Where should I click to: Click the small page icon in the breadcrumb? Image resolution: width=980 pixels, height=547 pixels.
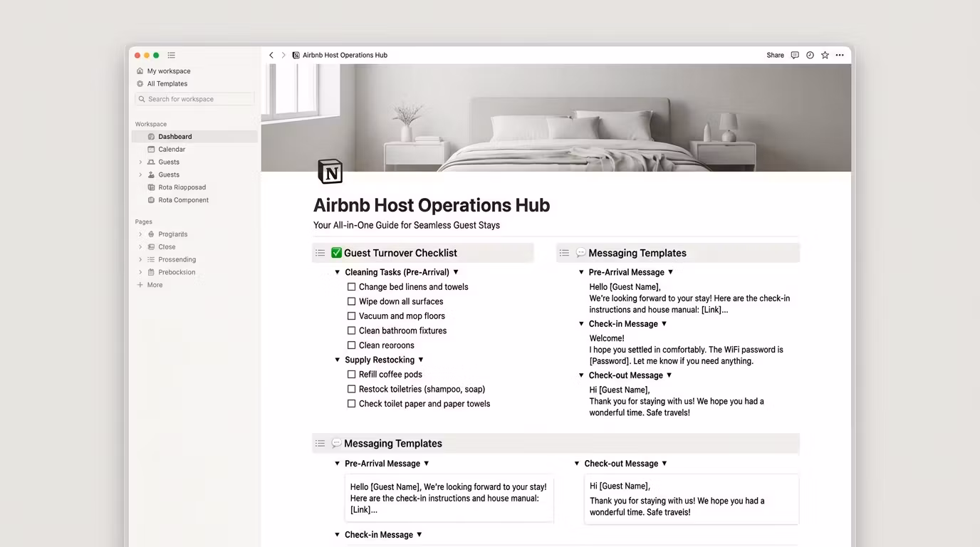(296, 55)
